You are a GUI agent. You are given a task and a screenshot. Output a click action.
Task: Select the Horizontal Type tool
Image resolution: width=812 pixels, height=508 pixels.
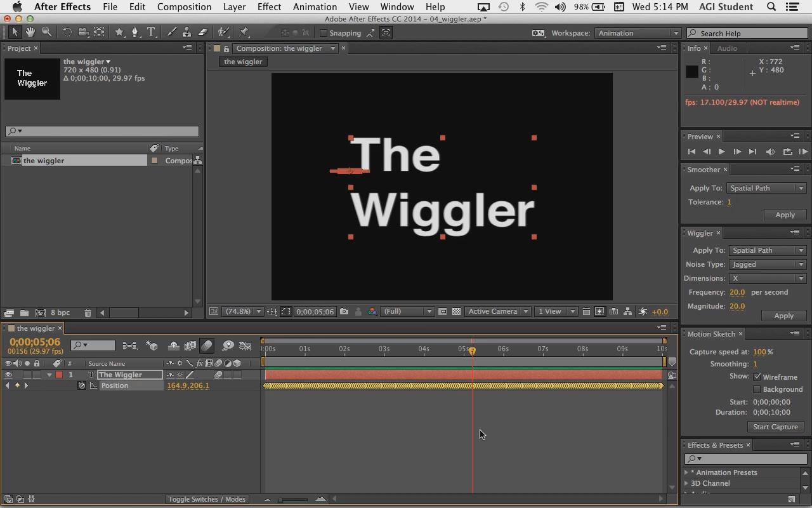point(151,32)
